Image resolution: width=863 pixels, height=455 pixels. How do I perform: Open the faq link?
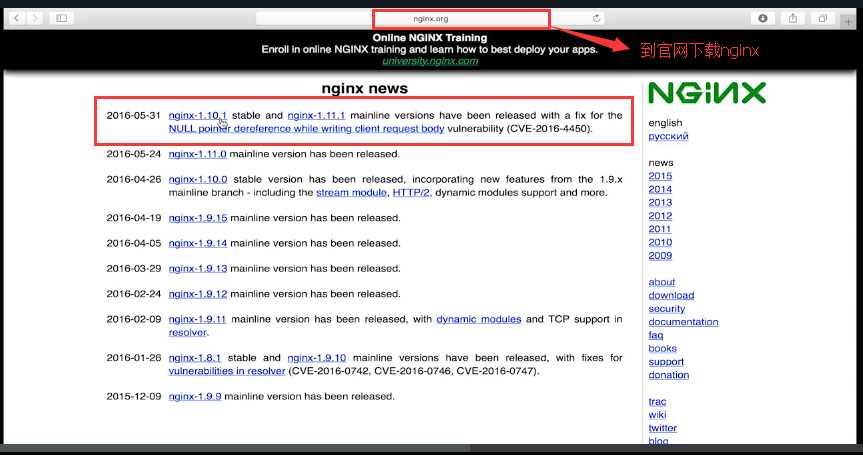[x=656, y=335]
